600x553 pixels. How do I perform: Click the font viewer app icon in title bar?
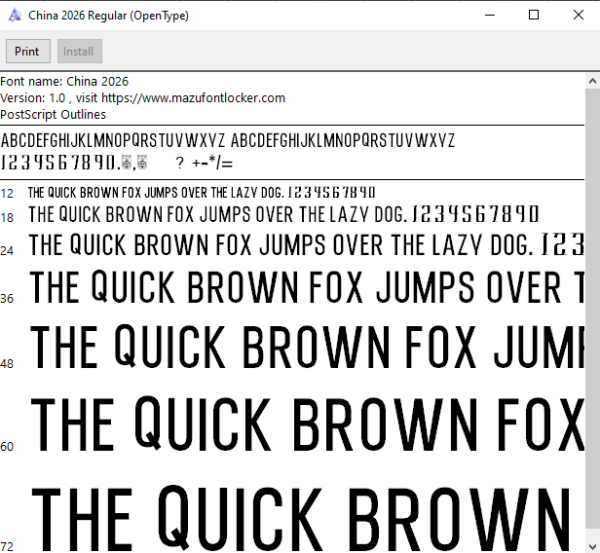pos(15,15)
